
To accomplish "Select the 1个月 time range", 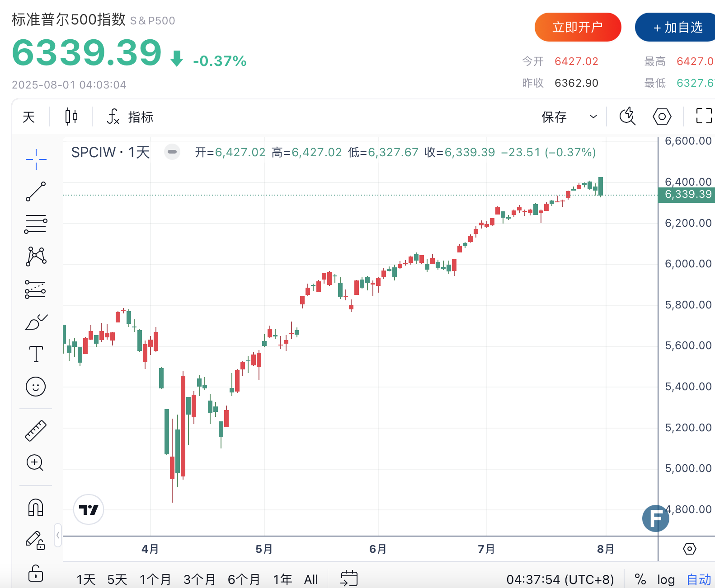I will point(155,579).
